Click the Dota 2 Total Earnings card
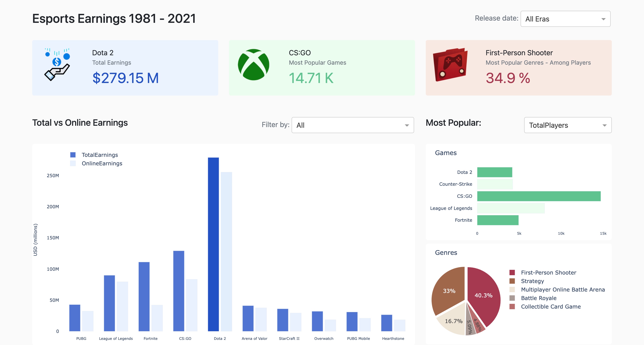This screenshot has width=644, height=345. coord(125,68)
